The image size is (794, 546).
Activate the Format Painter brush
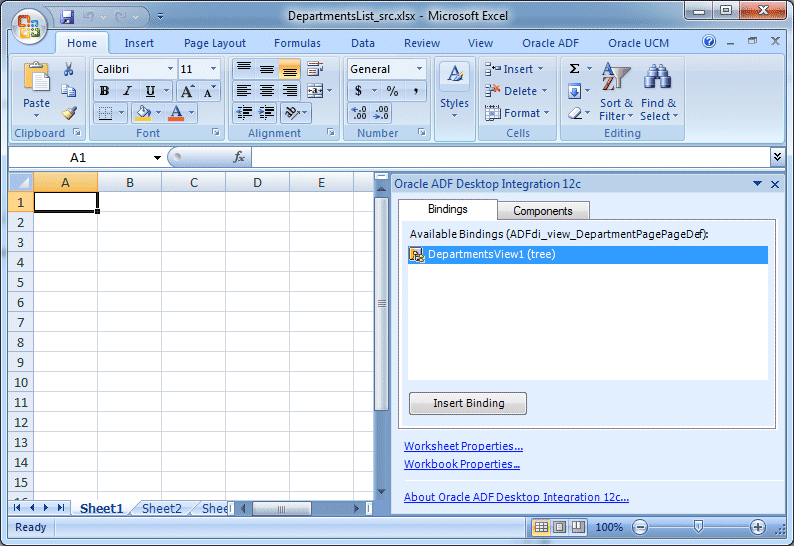(x=69, y=112)
